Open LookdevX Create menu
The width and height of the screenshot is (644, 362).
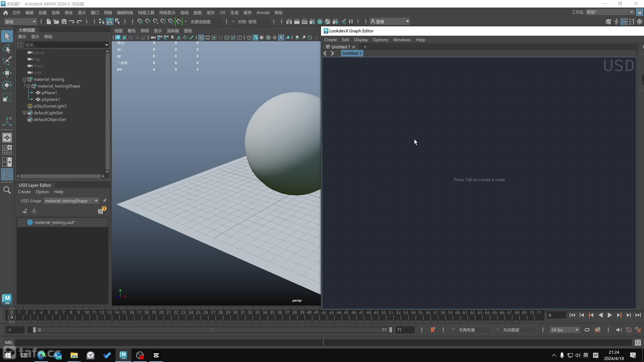click(x=330, y=40)
